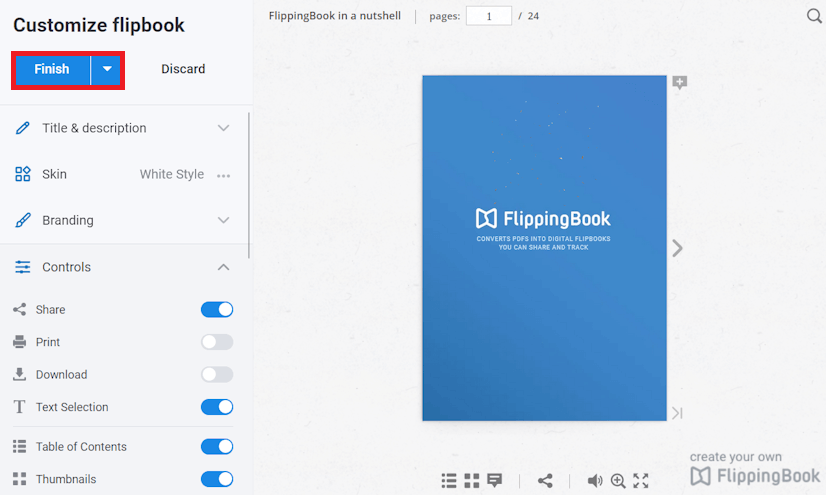Open notes icon in bottom toolbar
This screenshot has height=495, width=826.
494,481
